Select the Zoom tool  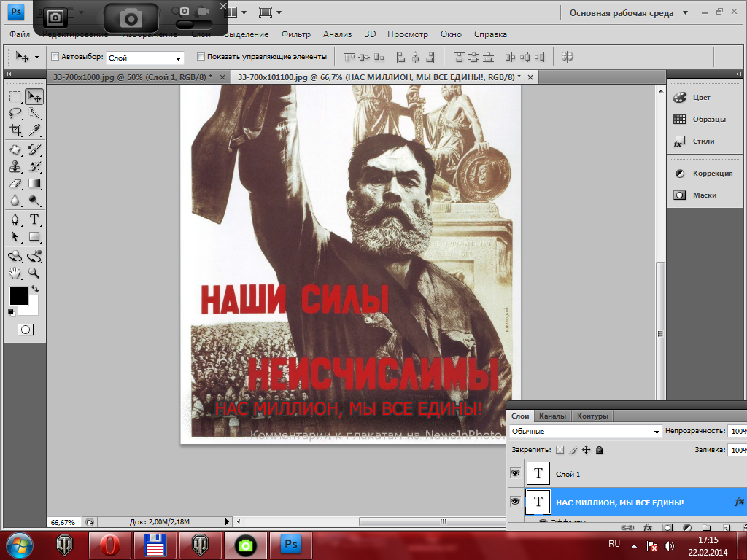pos(34,273)
